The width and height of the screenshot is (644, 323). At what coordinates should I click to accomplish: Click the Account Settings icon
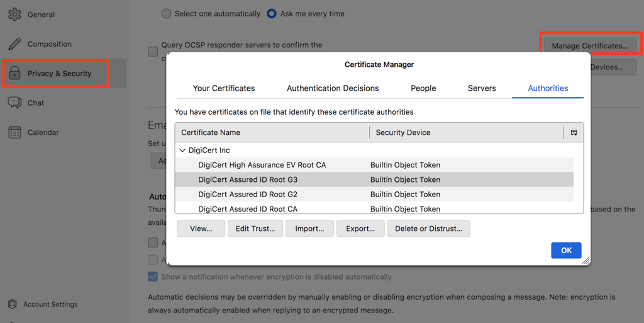pyautogui.click(x=13, y=304)
